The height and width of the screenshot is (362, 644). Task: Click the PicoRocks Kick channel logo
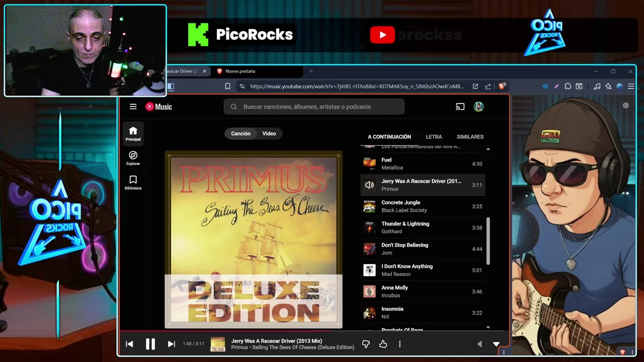pyautogui.click(x=198, y=34)
